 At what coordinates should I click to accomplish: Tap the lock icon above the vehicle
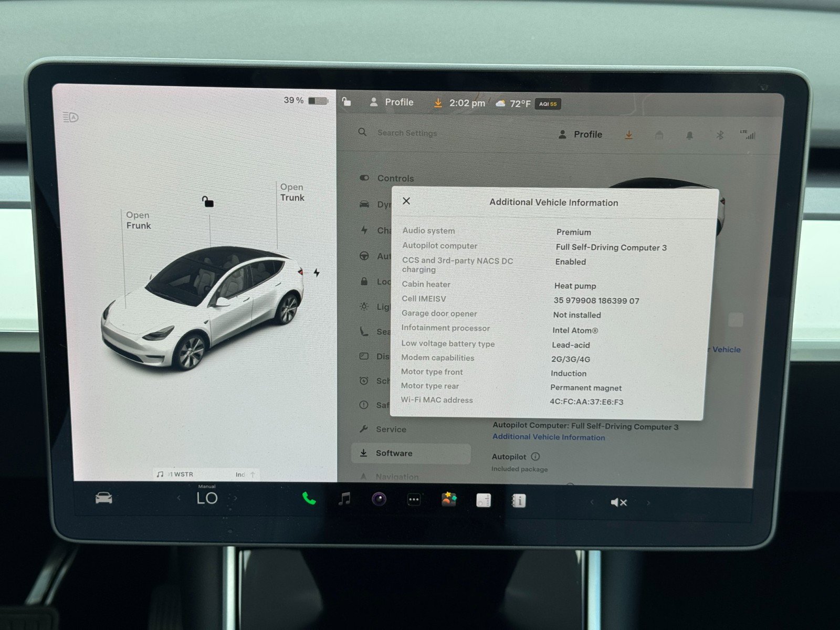[x=208, y=202]
